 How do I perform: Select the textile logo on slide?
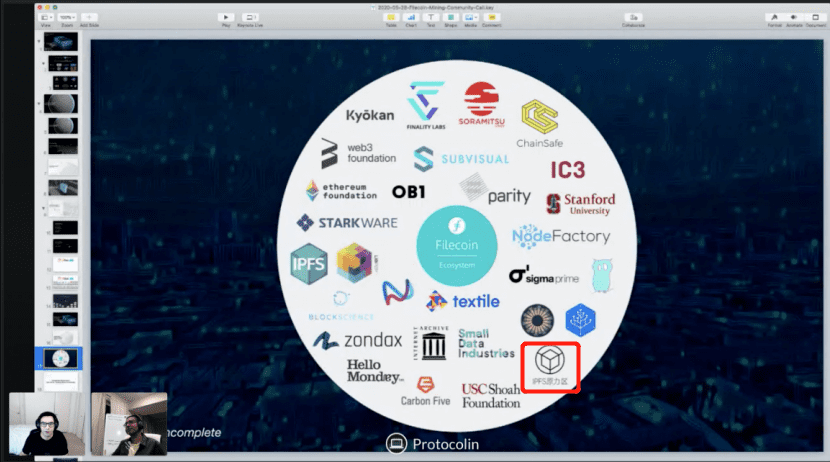463,301
